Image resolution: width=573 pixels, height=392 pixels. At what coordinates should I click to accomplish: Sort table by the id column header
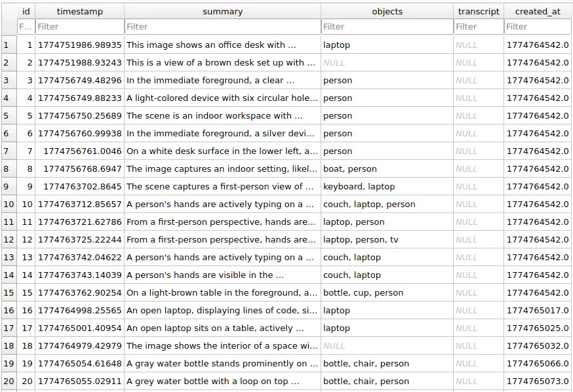(x=26, y=11)
